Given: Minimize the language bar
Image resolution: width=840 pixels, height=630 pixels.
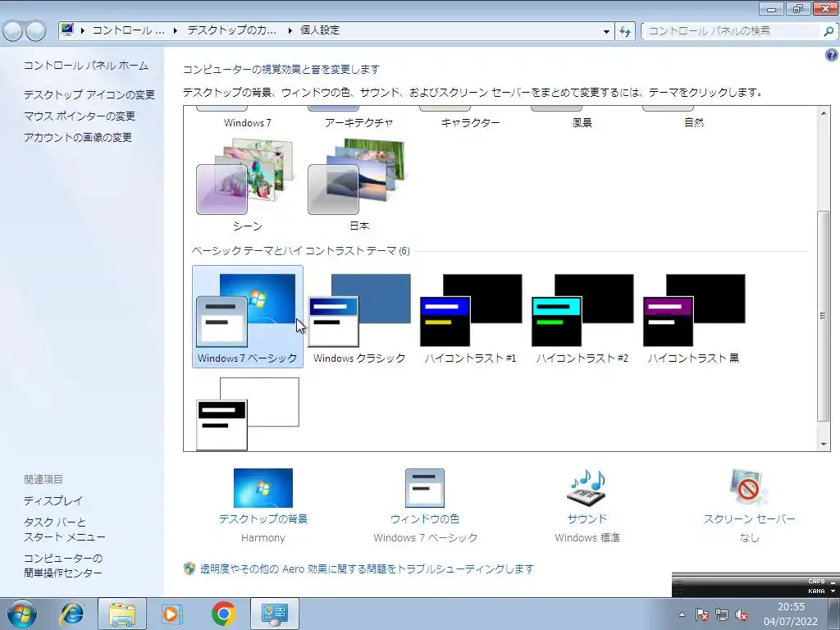Looking at the screenshot, I should pos(833,582).
